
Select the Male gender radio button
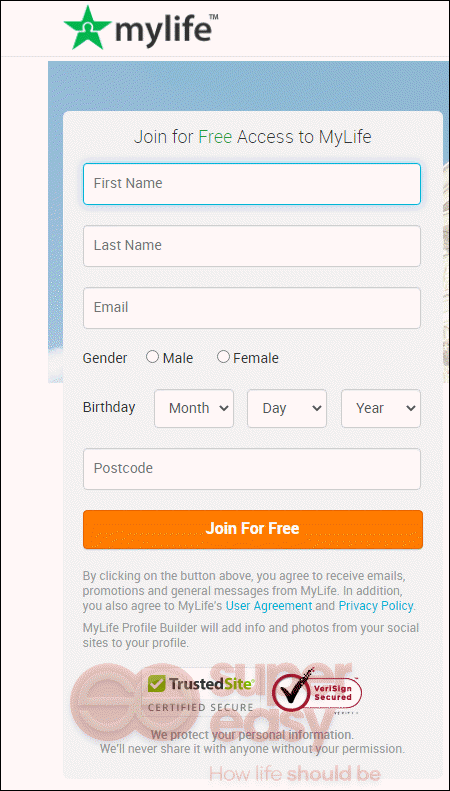pyautogui.click(x=152, y=357)
